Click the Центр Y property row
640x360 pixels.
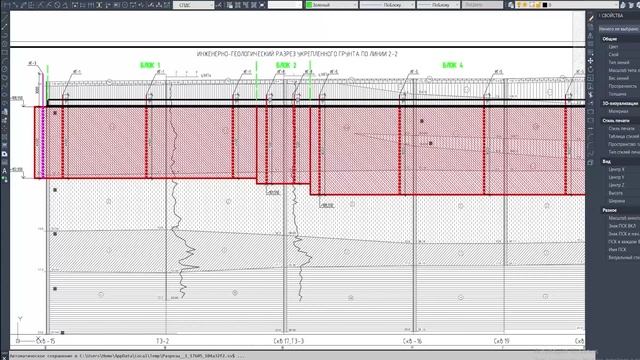[623, 178]
